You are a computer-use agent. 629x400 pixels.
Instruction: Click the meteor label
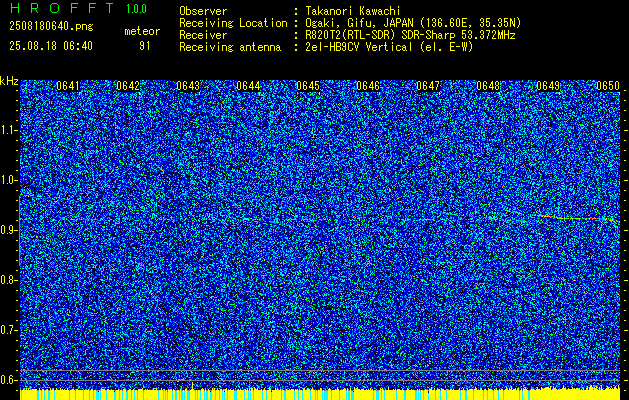pos(142,31)
